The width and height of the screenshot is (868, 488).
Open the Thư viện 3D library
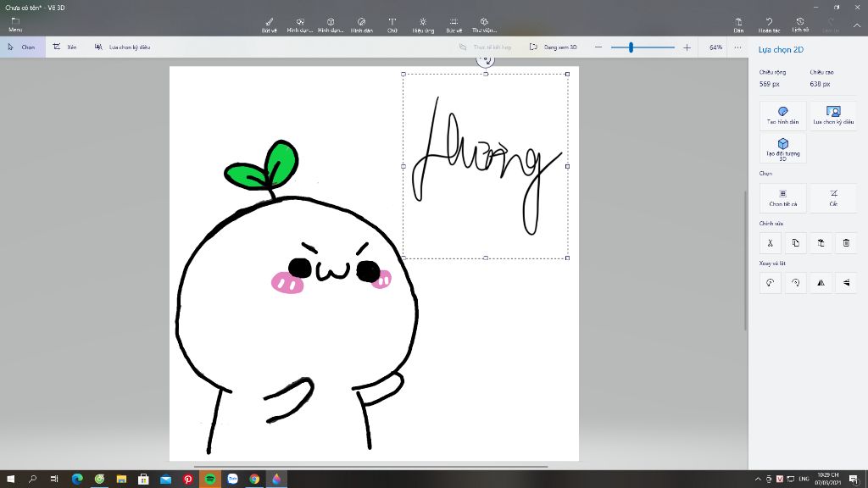[x=484, y=25]
